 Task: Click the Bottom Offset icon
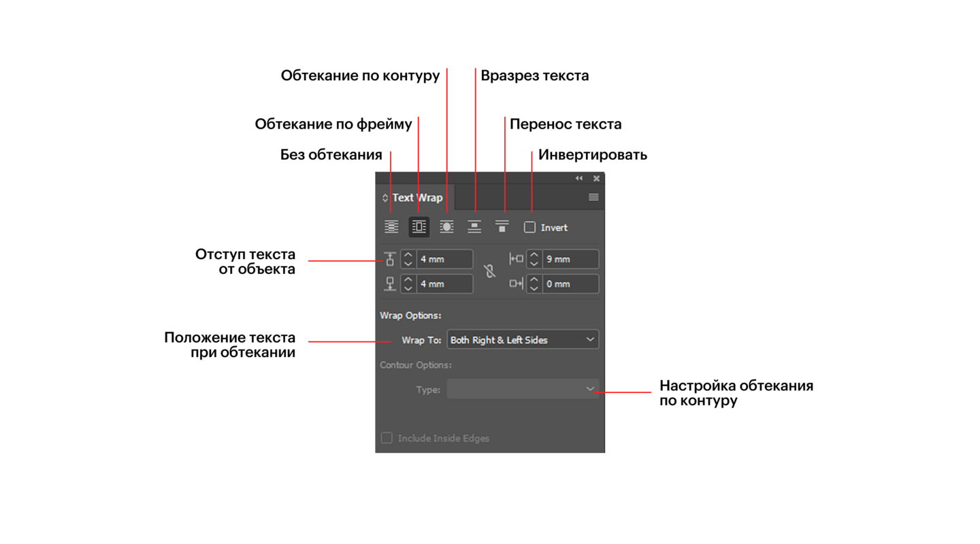(x=390, y=284)
